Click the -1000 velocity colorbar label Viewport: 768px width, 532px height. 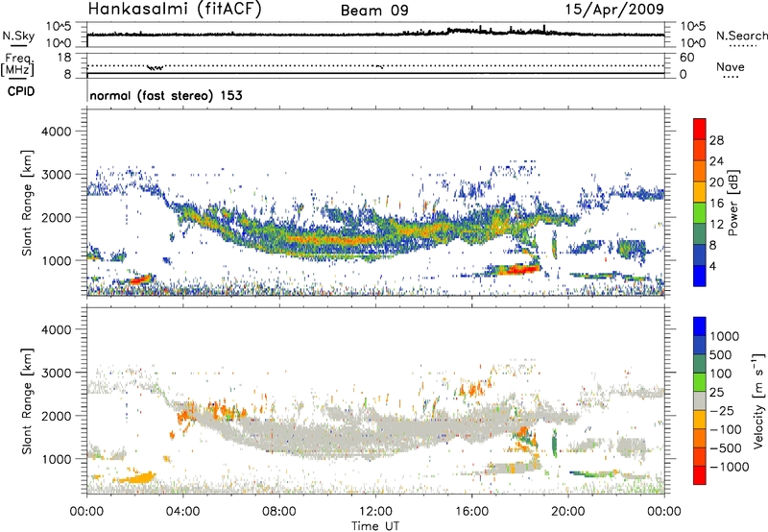click(x=730, y=467)
